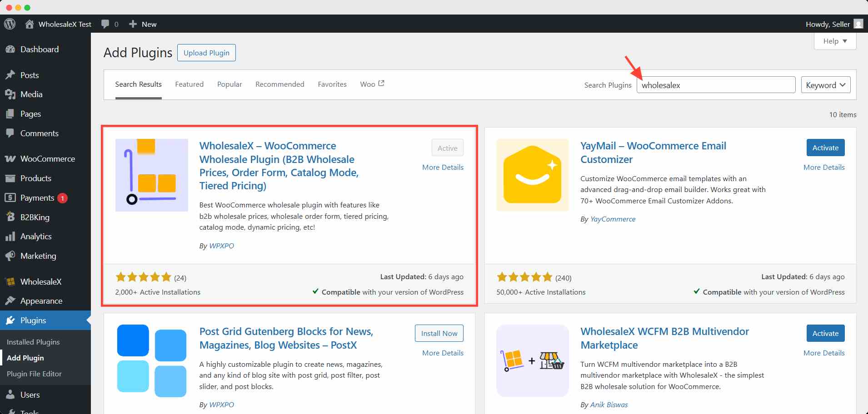Screen dimensions: 868x414
Task: Click the macOS green maximize window button
Action: [x=27, y=8]
